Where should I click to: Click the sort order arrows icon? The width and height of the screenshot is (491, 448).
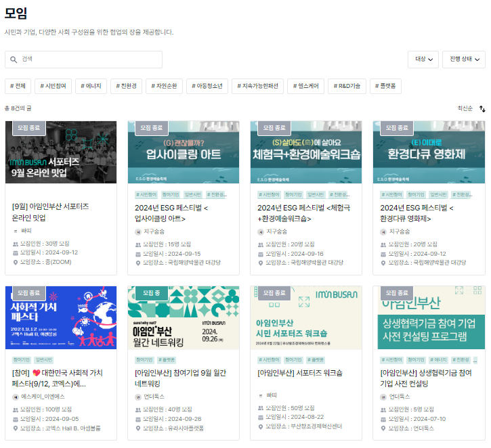pyautogui.click(x=482, y=108)
